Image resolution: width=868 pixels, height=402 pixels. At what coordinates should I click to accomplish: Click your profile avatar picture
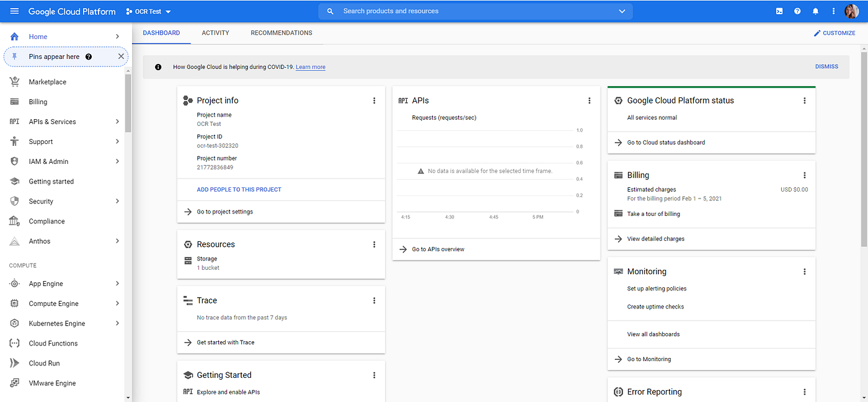[x=852, y=11]
